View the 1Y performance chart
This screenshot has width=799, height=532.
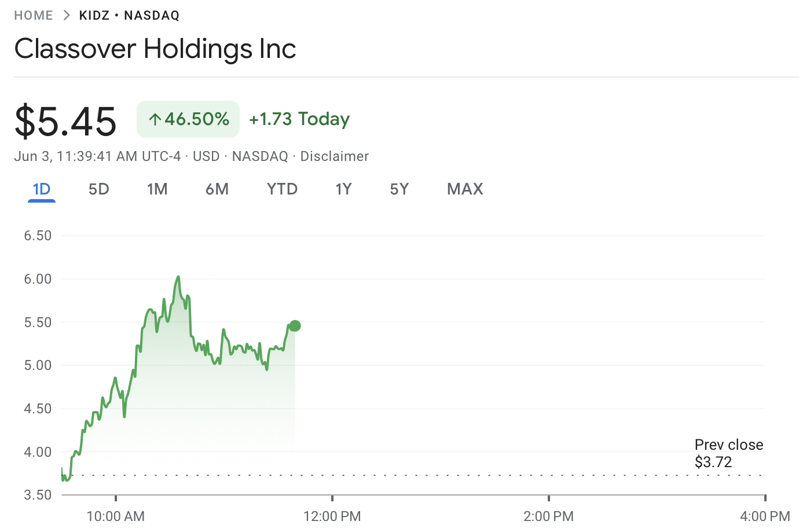click(x=343, y=189)
